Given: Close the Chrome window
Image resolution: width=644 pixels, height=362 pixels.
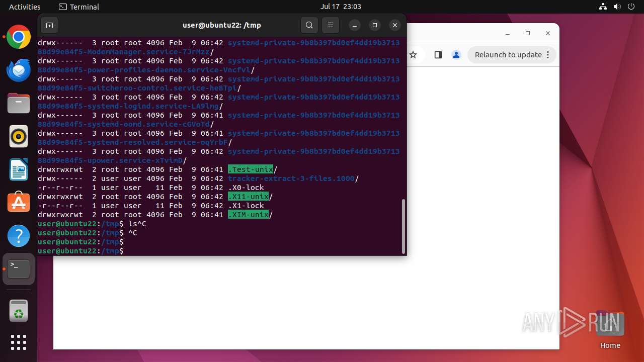Looking at the screenshot, I should pyautogui.click(x=548, y=33).
